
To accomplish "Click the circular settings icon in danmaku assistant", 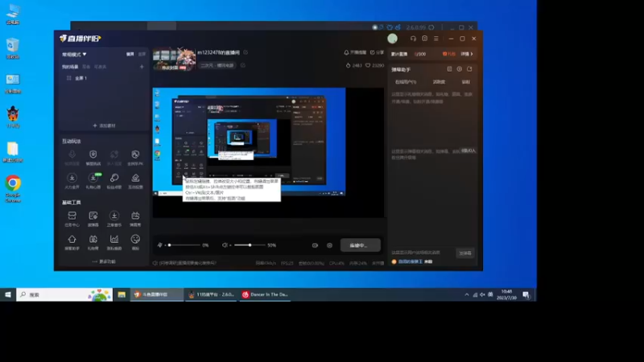I will [459, 69].
